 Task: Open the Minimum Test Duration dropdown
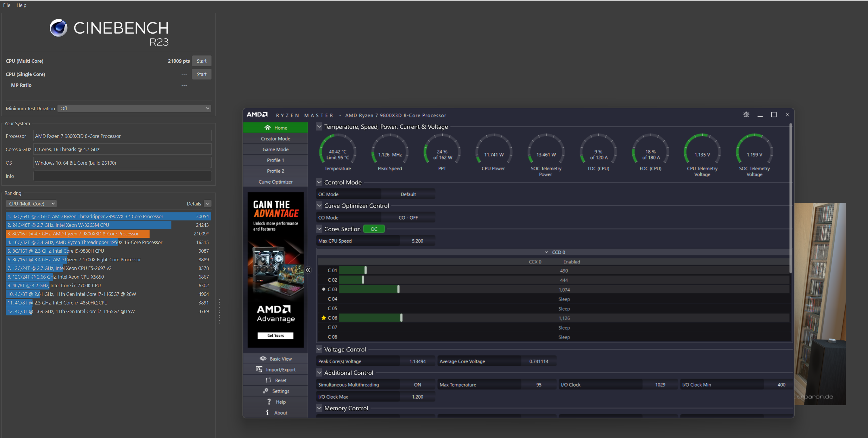(x=134, y=108)
